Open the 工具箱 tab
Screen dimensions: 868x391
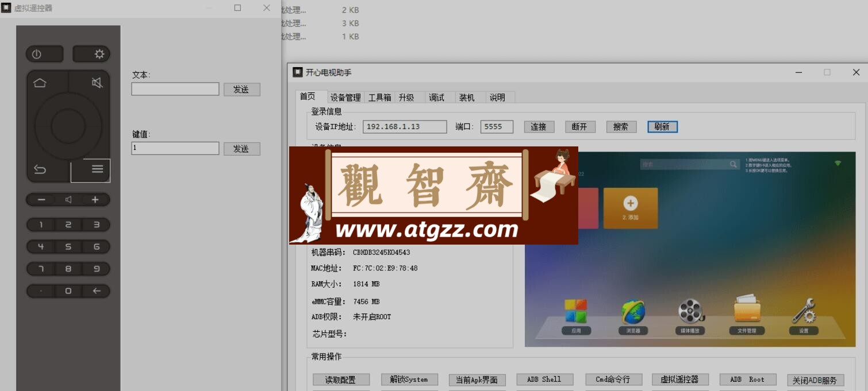tap(379, 98)
